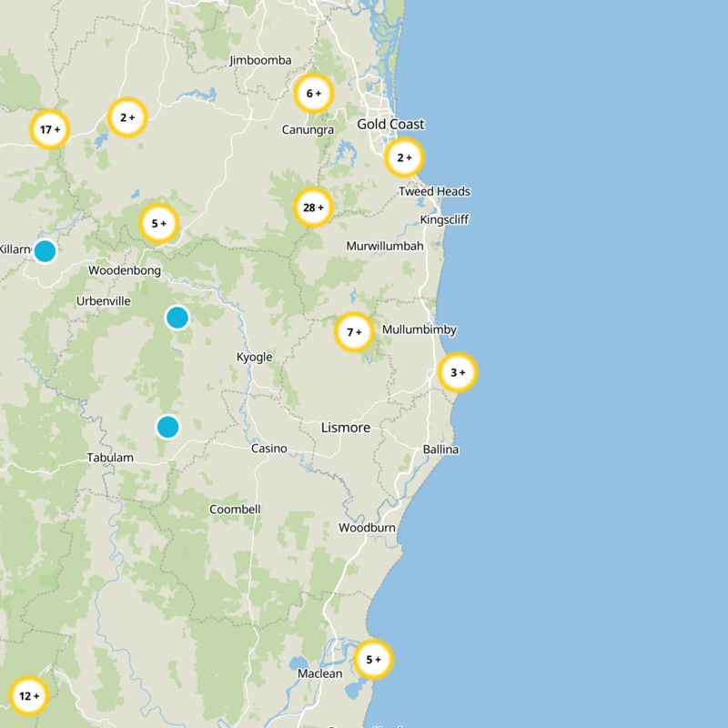This screenshot has width=728, height=728.
Task: Click the 2+ marker near Gold Coast
Action: point(403,157)
